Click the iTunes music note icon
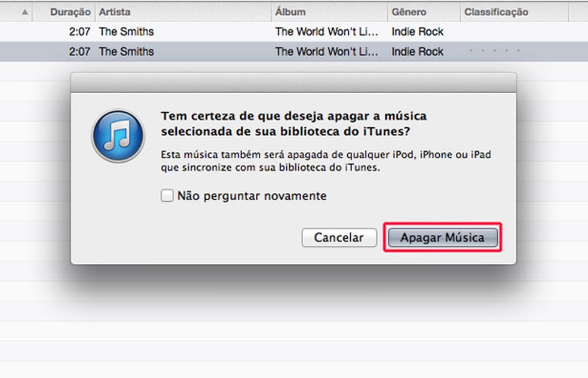The width and height of the screenshot is (588, 378). point(118,136)
